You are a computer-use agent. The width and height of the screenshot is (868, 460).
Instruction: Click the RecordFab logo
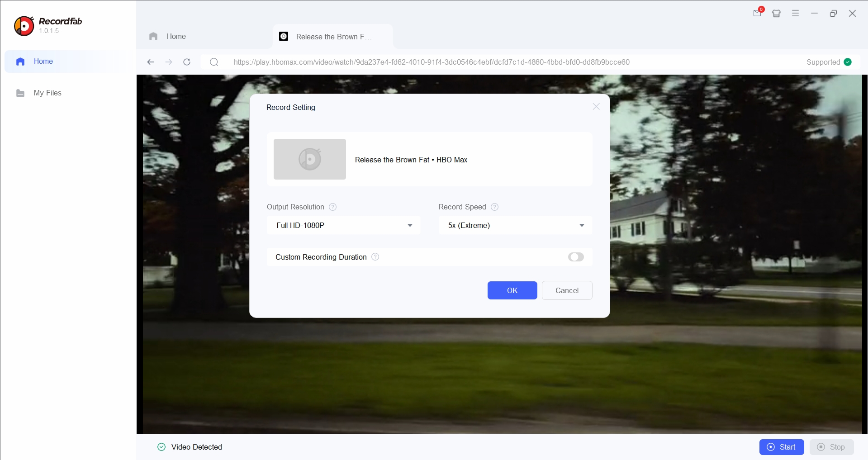[24, 26]
